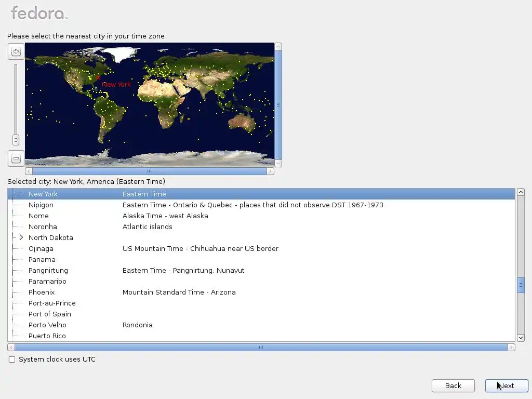Screen dimensions: 532x399
Task: Enable System clock uses UTC checkbox
Action: tap(12, 360)
